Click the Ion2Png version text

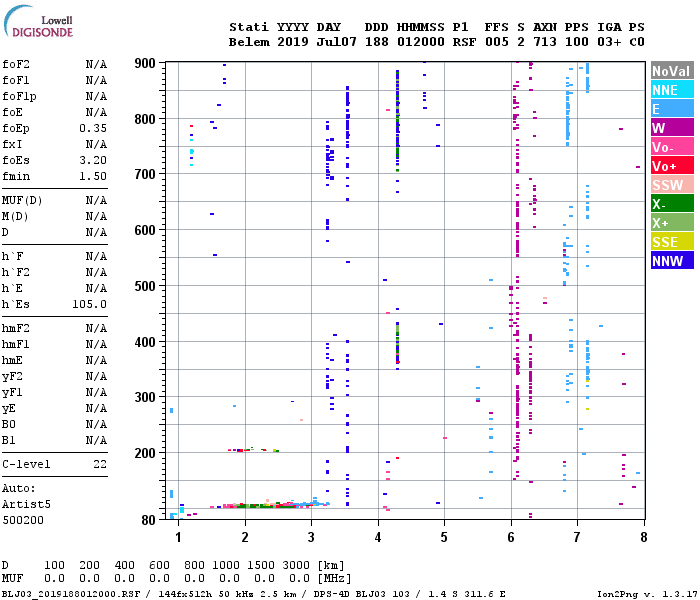coord(648,594)
